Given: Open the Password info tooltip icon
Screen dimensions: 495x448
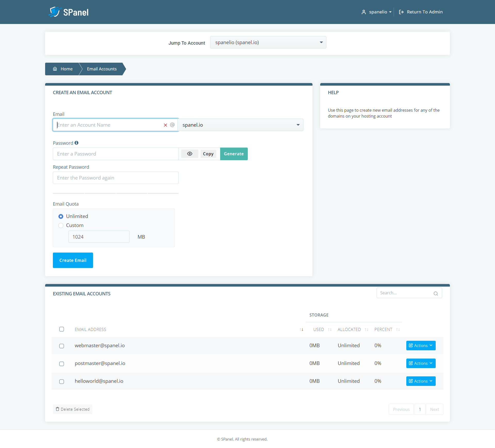Looking at the screenshot, I should [77, 143].
